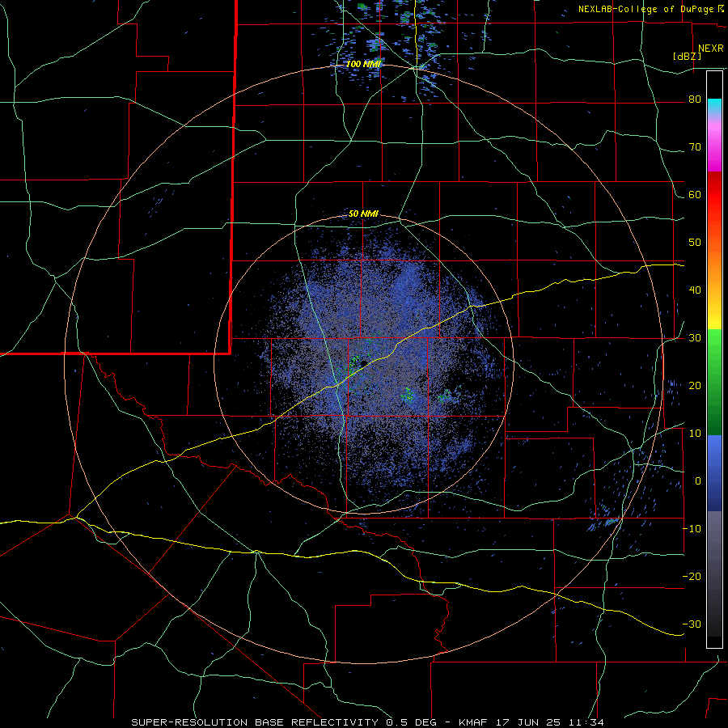
Task: Pick the green band on the color bar
Action: click(x=714, y=382)
